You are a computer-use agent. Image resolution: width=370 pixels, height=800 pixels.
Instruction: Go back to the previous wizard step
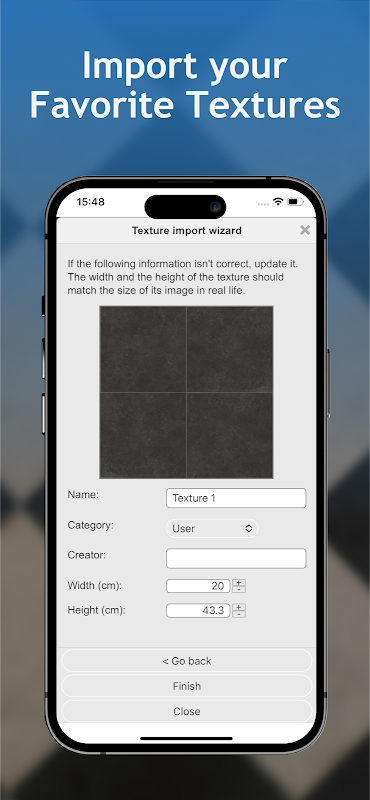point(187,661)
